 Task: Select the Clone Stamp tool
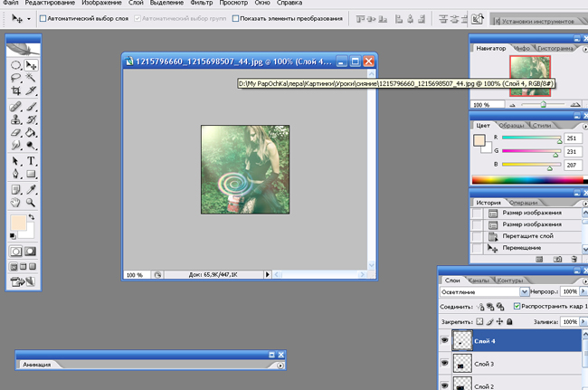tap(15, 119)
